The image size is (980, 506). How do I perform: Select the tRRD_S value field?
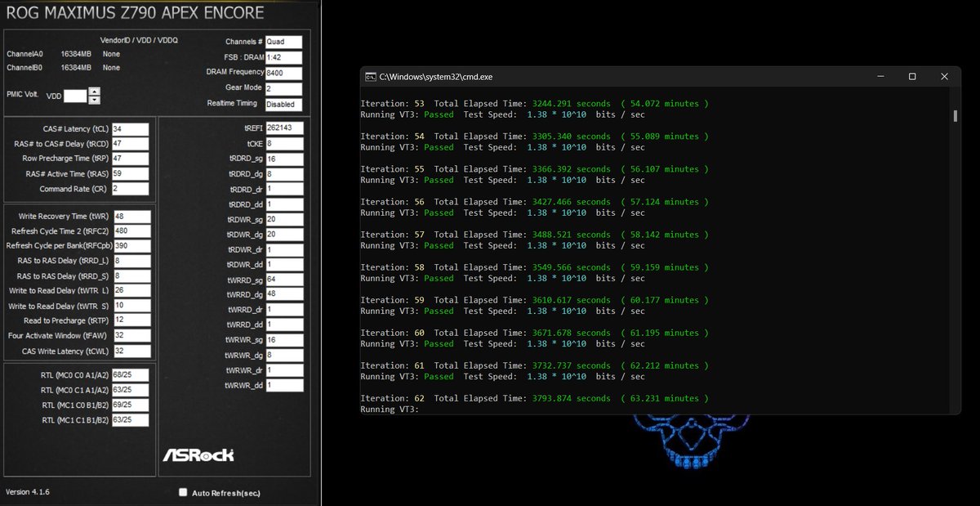point(132,276)
